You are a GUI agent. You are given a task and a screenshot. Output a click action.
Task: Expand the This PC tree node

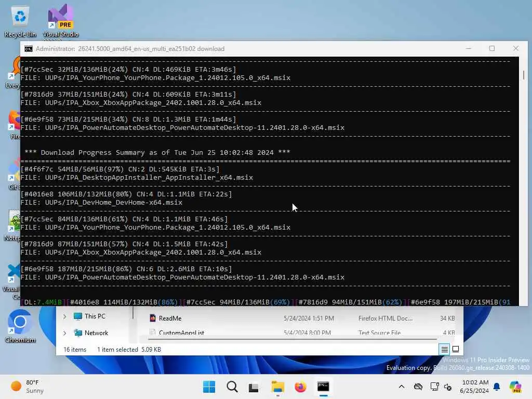coord(64,316)
